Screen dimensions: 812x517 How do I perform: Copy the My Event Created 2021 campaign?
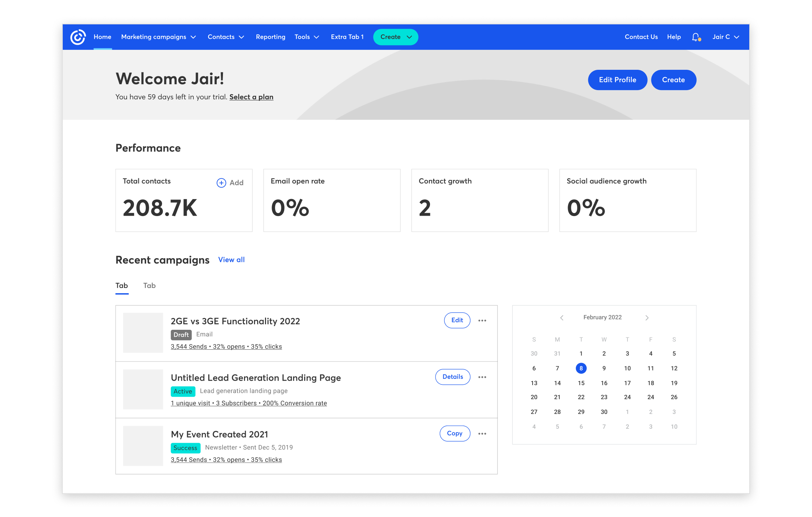pyautogui.click(x=455, y=433)
